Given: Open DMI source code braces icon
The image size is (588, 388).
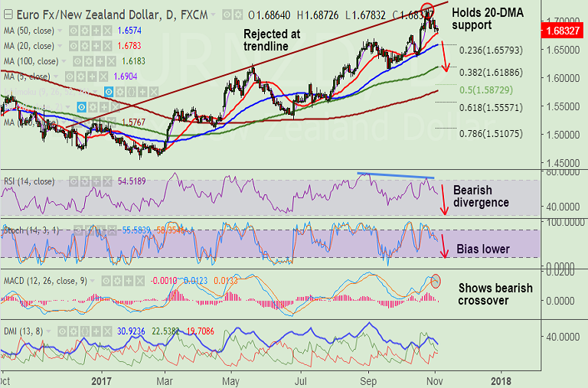Looking at the screenshot, I should click(85, 331).
